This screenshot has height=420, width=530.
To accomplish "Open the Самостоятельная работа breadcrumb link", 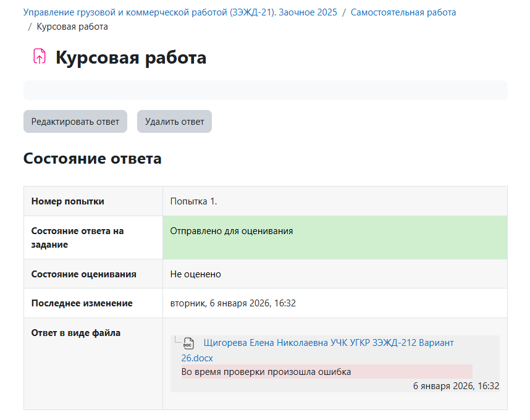I will (x=403, y=12).
